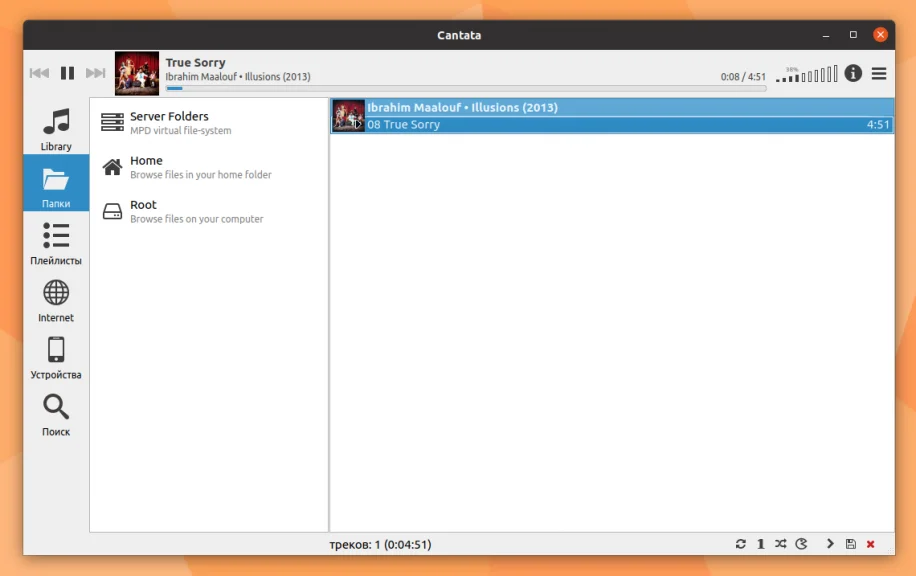
Task: Seek within the track progress bar
Action: point(466,89)
